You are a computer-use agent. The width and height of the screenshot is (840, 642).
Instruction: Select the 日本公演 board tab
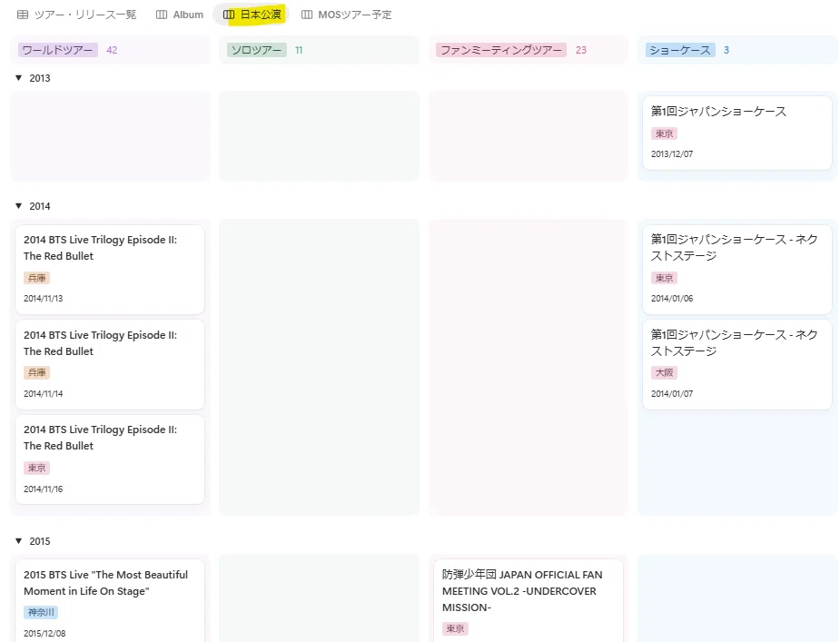(x=252, y=15)
